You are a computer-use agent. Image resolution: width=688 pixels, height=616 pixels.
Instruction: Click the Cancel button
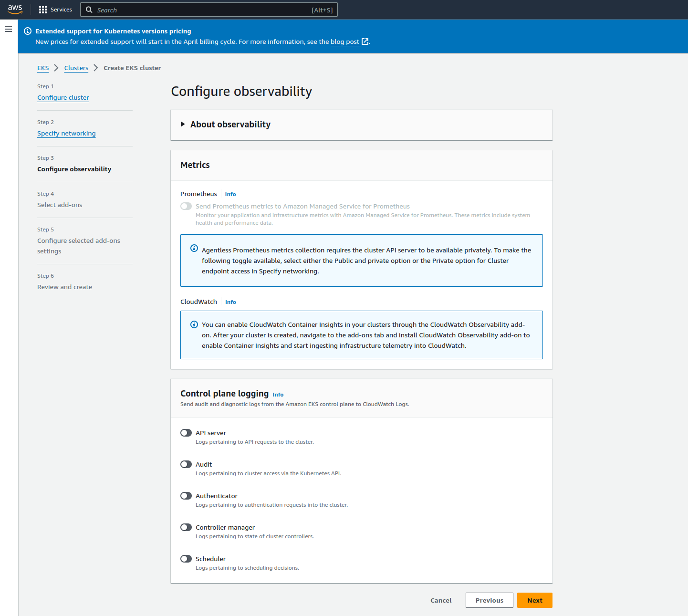pos(441,600)
